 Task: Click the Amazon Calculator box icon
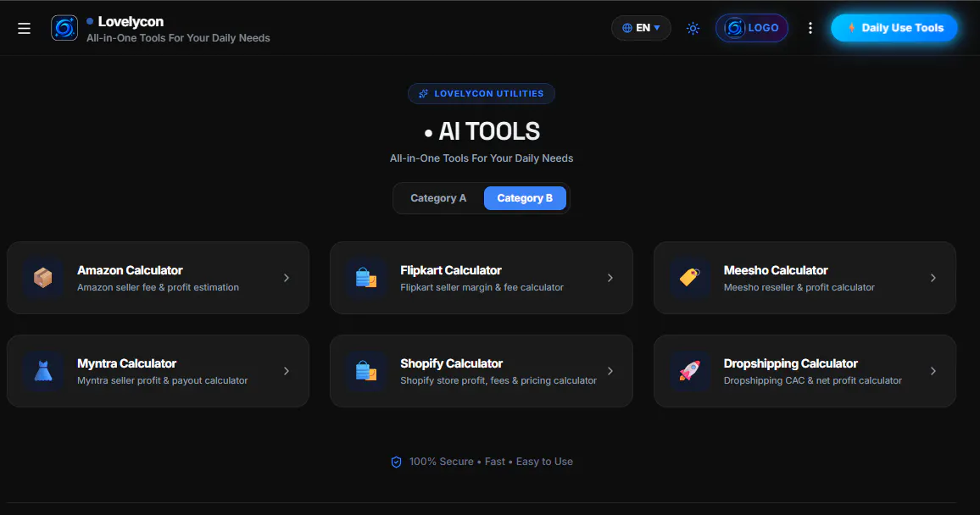point(43,278)
